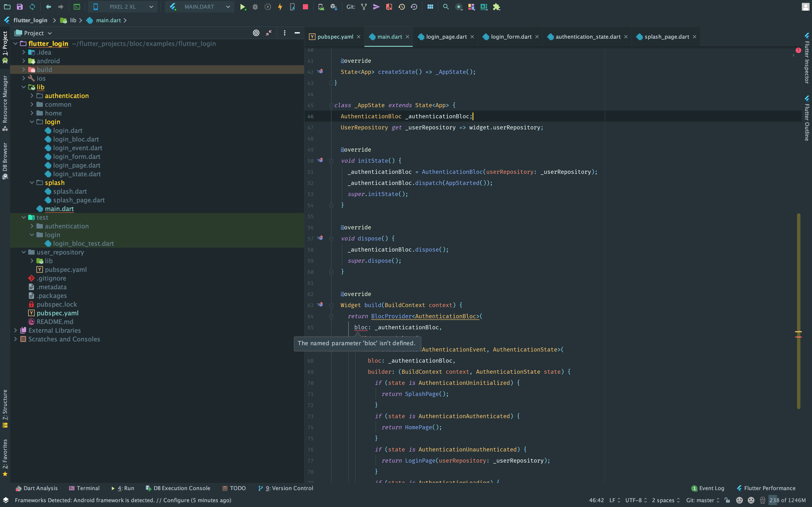Open the Git: master branch selector

tap(703, 500)
